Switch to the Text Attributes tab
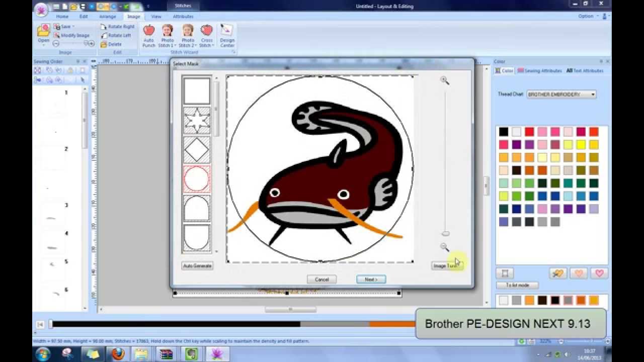Screen dimensions: 644x362 (585, 71)
